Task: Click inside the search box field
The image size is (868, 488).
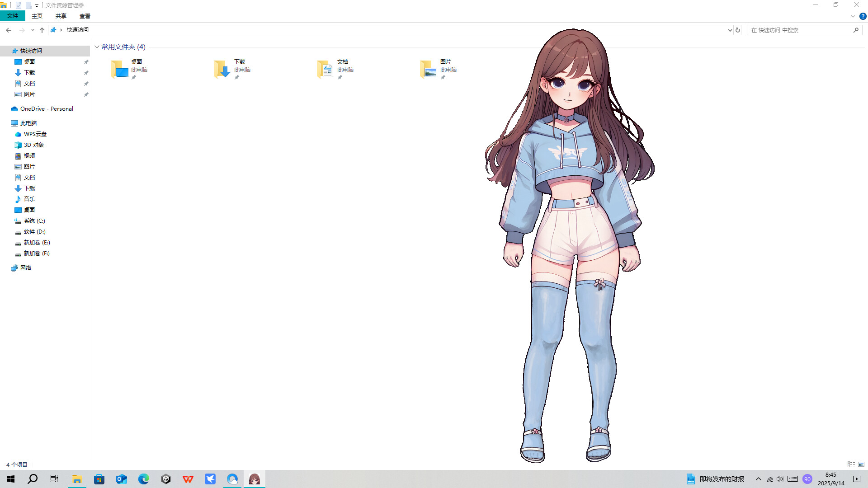Action: 800,30
